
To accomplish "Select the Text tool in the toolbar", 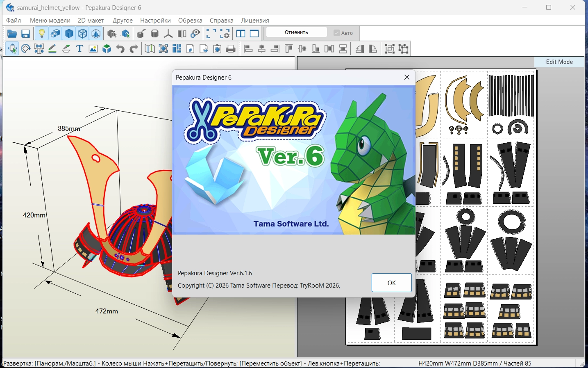I will pyautogui.click(x=79, y=49).
